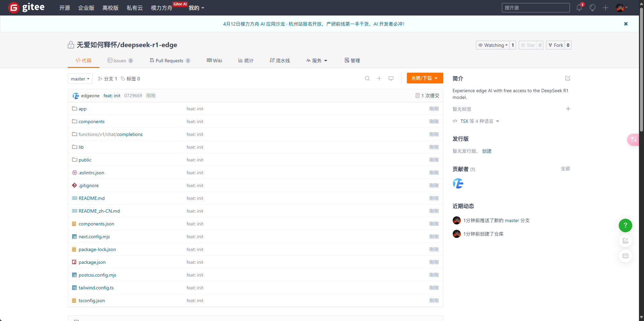View the 1 次提交 commit history
The width and height of the screenshot is (644, 321).
(x=427, y=96)
